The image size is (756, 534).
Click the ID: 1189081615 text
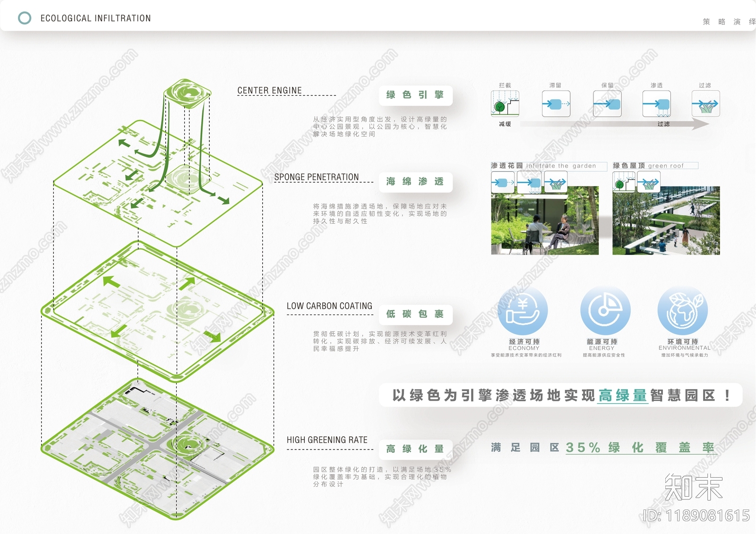click(x=696, y=516)
